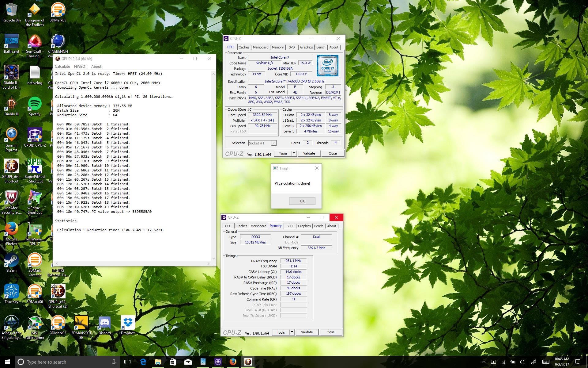Viewport: 588px width, 368px height.
Task: Open the True Key desktop shortcut
Action: click(x=12, y=294)
